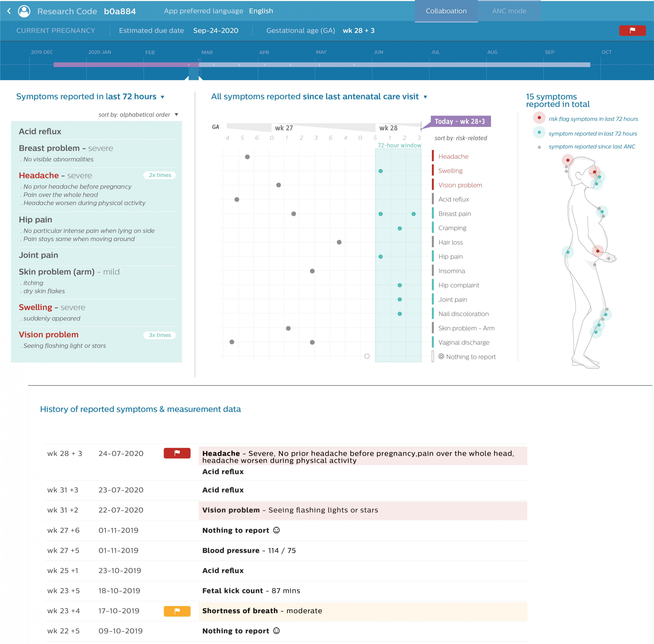Viewport: 654px width, 644px height.
Task: Click the '3x times' badge next to Vision problem
Action: coord(159,335)
